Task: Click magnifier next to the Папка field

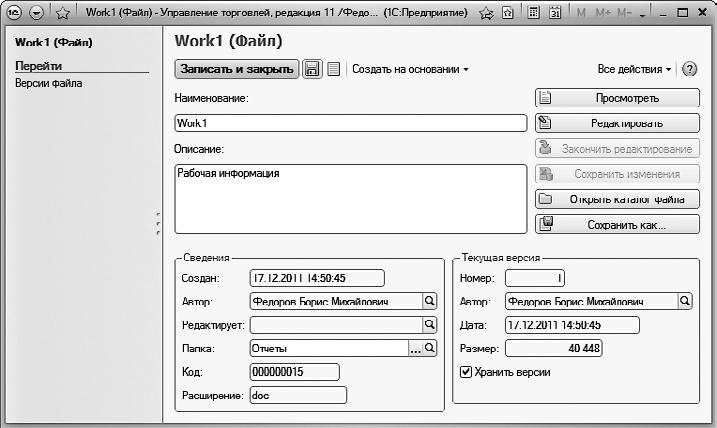Action: (430, 348)
